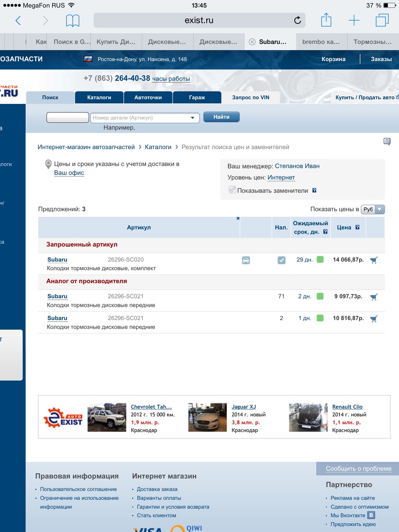This screenshot has width=399, height=532.
Task: Open Subaru link for 26296-SC020
Action: [x=57, y=260]
